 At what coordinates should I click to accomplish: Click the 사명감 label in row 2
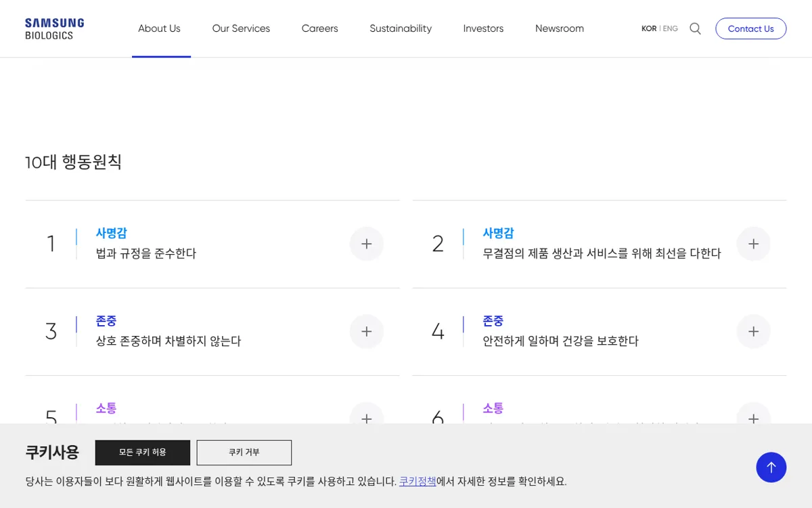coord(498,233)
